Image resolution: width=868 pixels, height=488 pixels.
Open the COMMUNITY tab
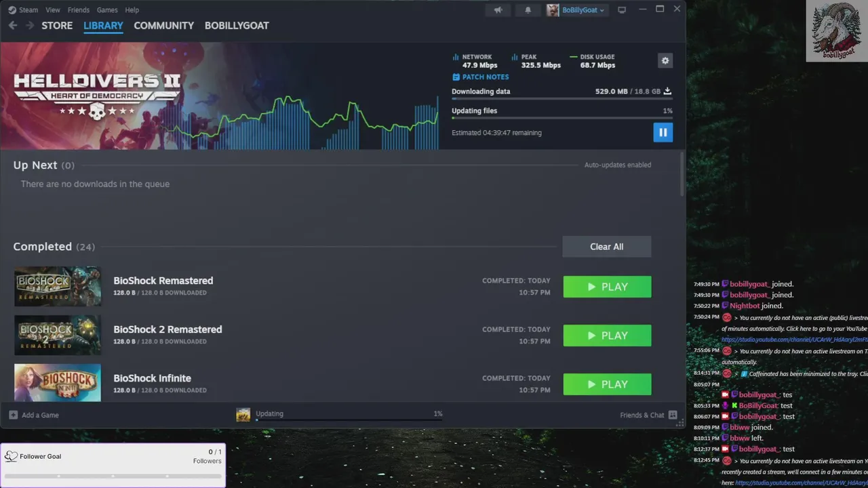163,25
